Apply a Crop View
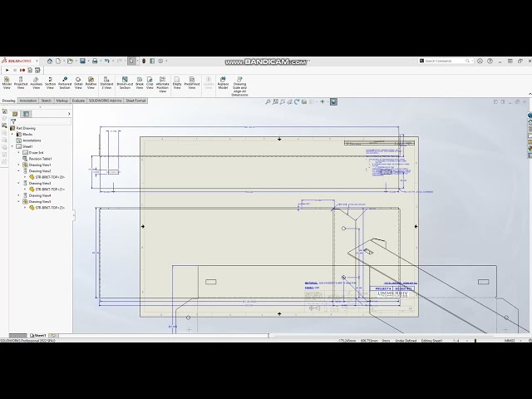The width and height of the screenshot is (532, 399). pyautogui.click(x=150, y=83)
